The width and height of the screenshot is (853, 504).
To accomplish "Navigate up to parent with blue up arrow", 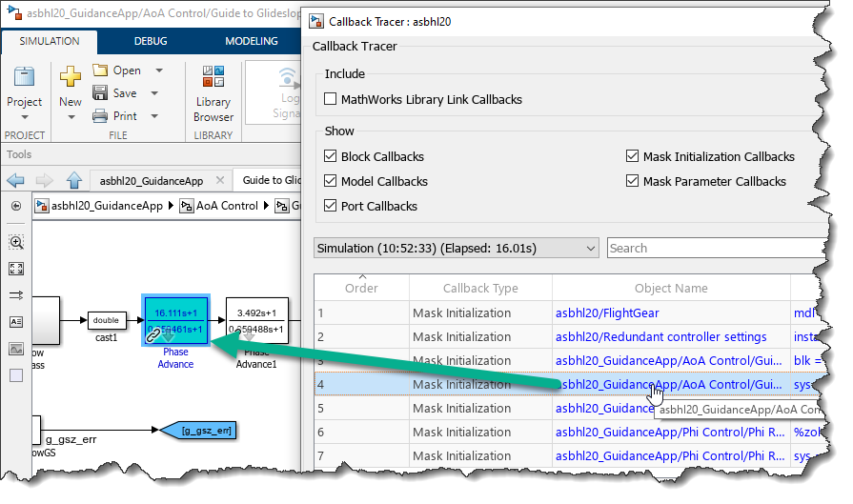I will pyautogui.click(x=73, y=181).
